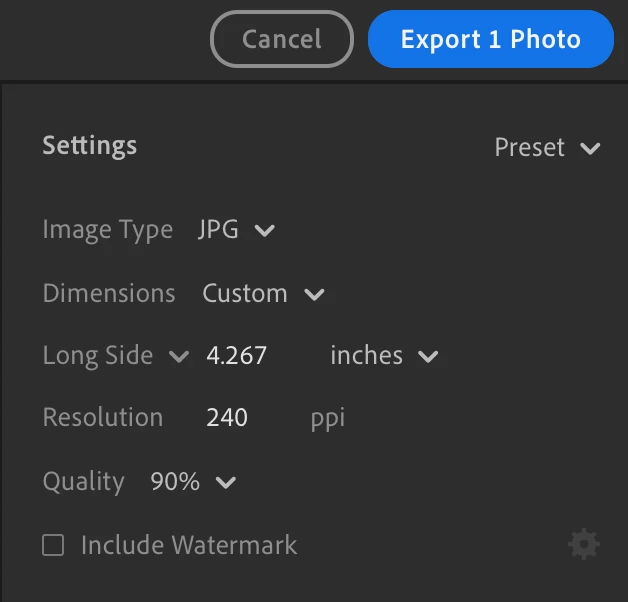Click the chevron arrow beside Custom
The height and width of the screenshot is (602, 628).
[x=314, y=294]
